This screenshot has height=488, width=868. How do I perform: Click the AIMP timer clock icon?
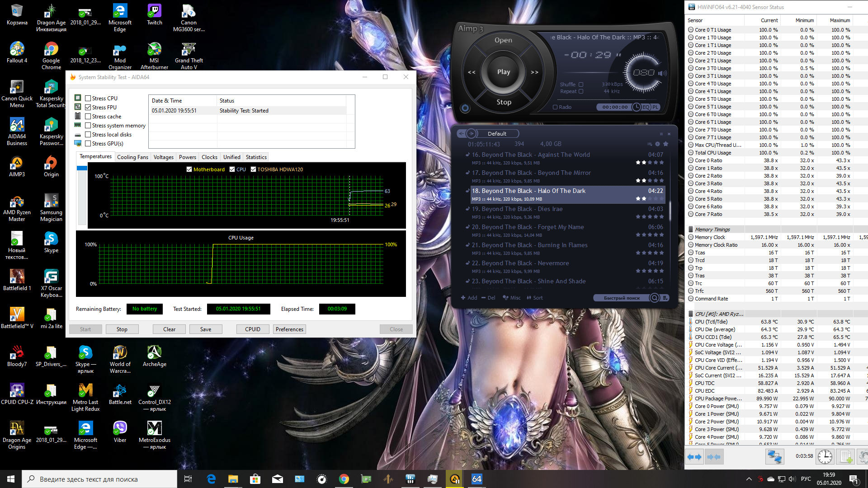pos(636,107)
